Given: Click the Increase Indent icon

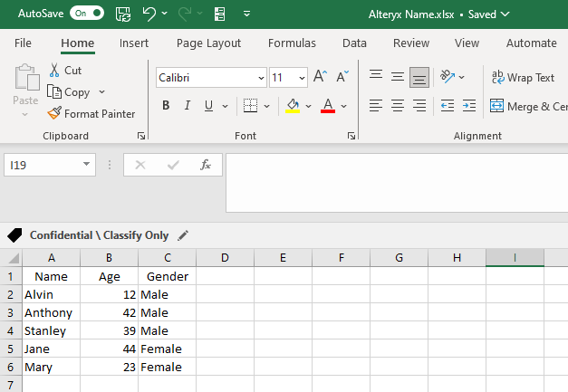Looking at the screenshot, I should pos(469,106).
